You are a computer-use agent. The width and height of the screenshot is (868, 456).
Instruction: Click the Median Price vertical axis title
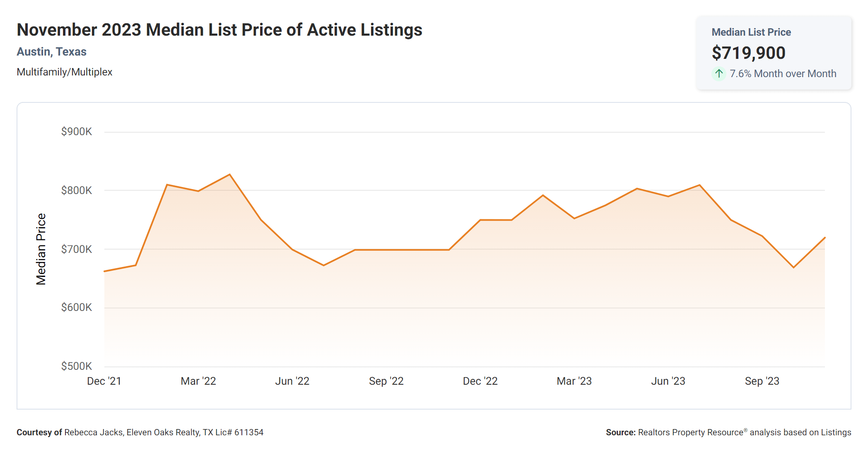(41, 249)
